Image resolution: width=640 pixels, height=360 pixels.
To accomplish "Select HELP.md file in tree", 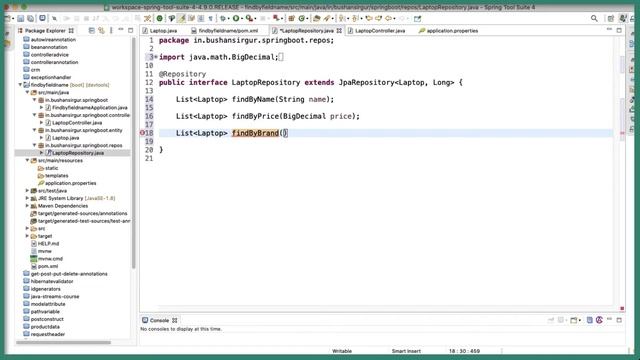I will (48, 244).
